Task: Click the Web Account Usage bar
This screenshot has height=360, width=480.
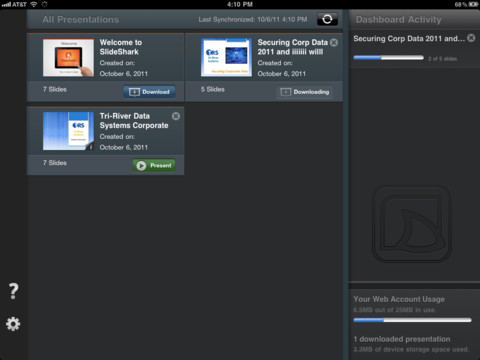Action: coord(412,320)
